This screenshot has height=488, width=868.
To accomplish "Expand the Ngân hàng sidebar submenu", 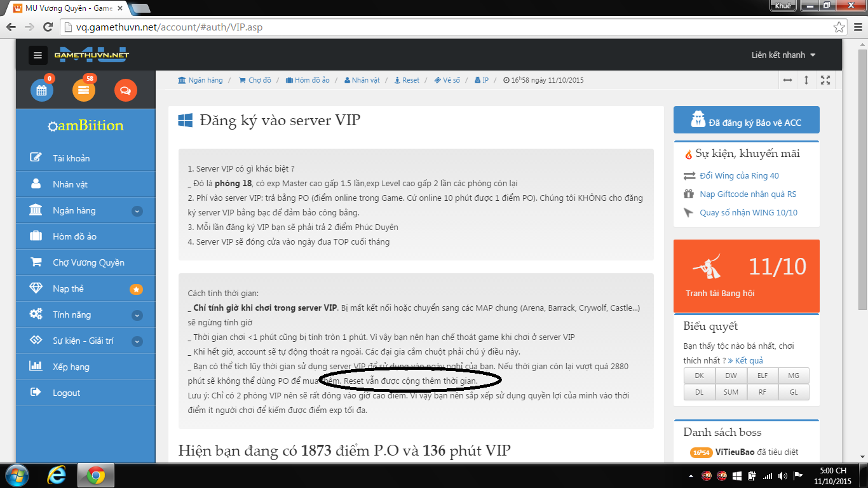I will pyautogui.click(x=137, y=211).
